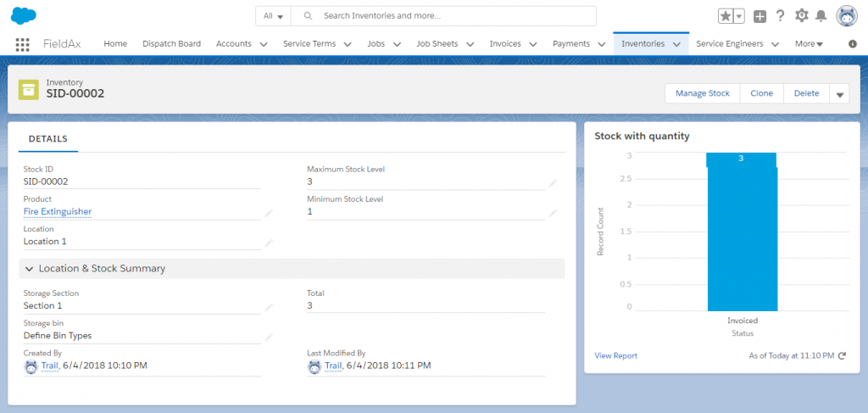
Task: Click the Created By user avatar
Action: pos(31,366)
